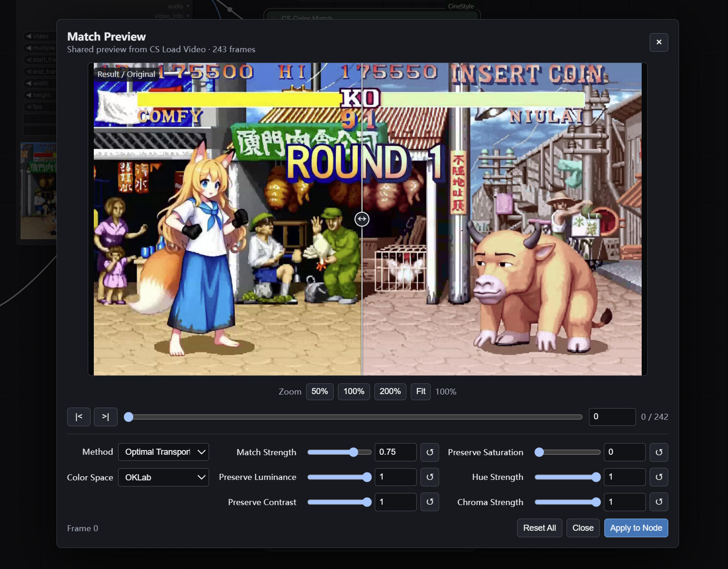Reset Match Strength value
Image resolution: width=728 pixels, height=569 pixels.
[x=430, y=452]
